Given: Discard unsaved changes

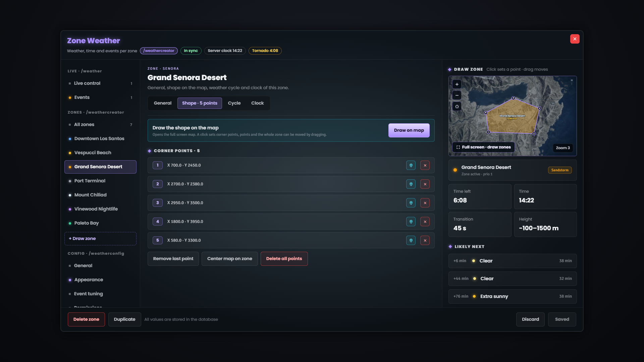Looking at the screenshot, I should click(x=530, y=319).
